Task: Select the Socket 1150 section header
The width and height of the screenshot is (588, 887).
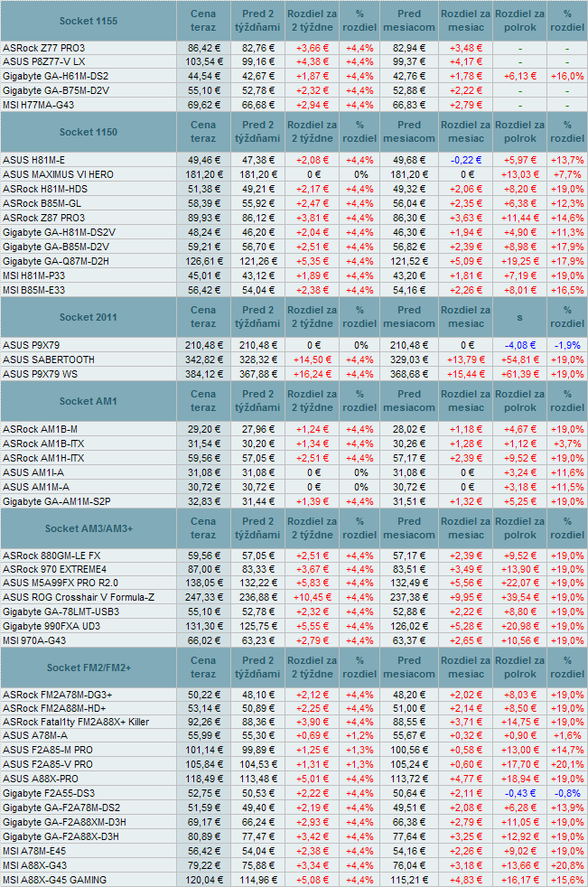Action: (x=89, y=132)
